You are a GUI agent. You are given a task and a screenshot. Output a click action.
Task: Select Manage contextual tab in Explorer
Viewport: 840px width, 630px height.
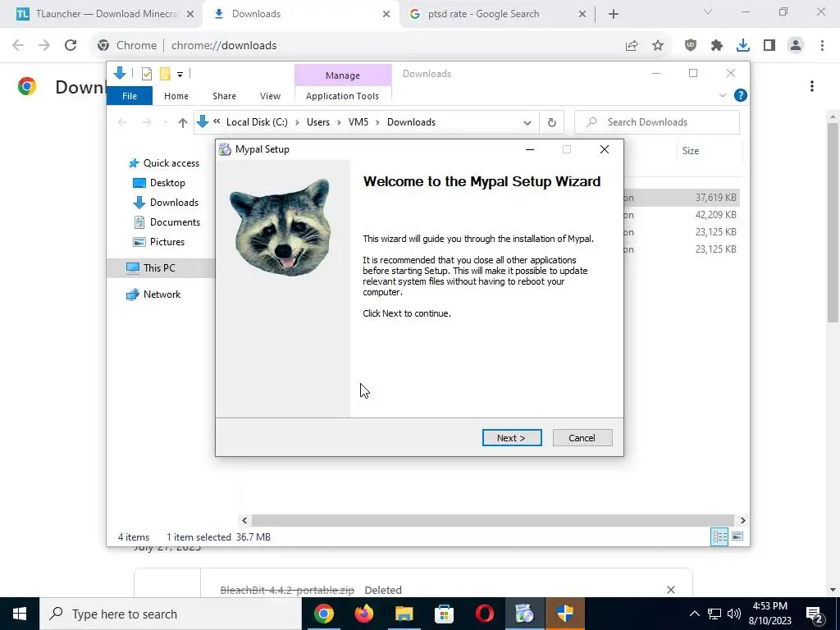(343, 75)
